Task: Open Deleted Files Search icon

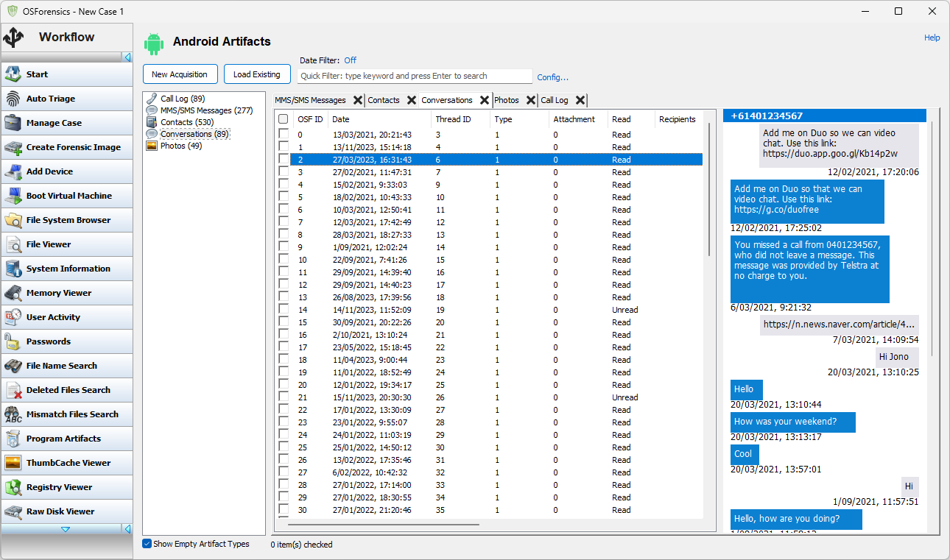Action: 13,390
